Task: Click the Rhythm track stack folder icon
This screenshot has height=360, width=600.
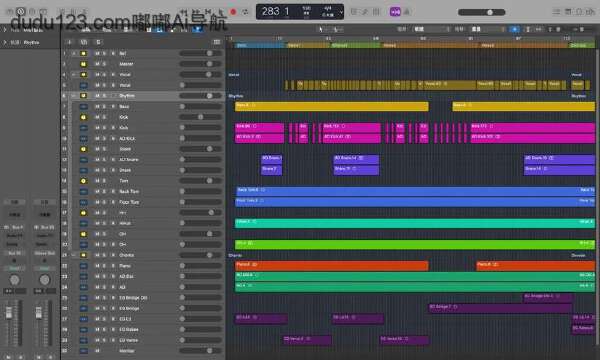Action: 83,96
